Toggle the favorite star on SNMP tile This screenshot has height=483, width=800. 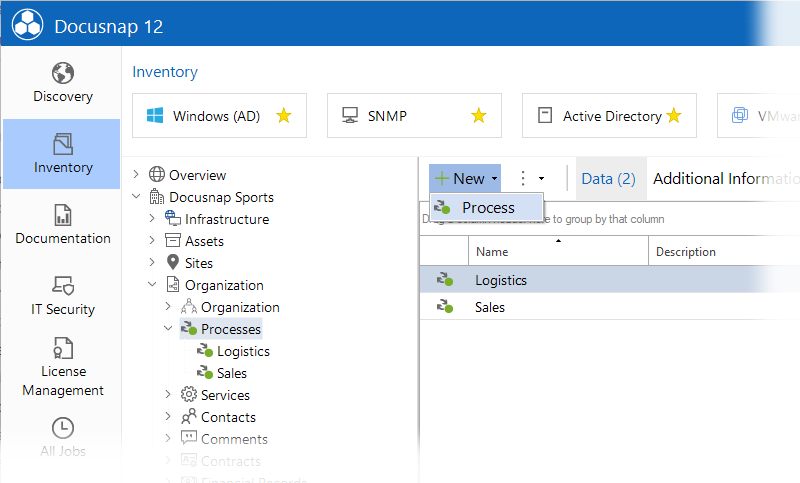click(x=479, y=115)
